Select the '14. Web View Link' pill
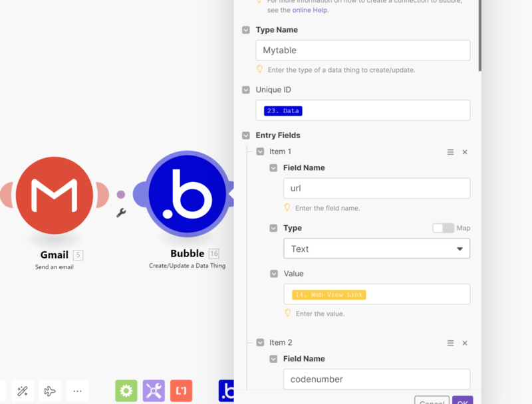The image size is (532, 404). coord(329,294)
